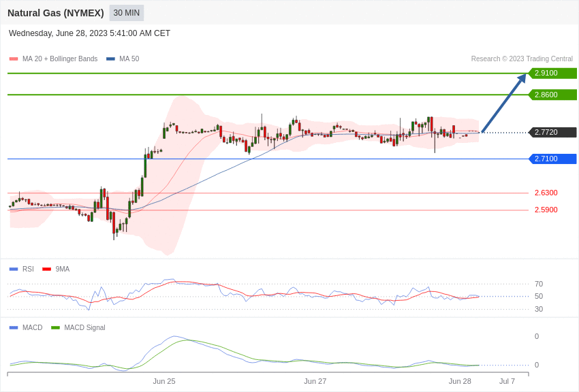
Task: Click the Jul 7 date axis label
Action: point(507,381)
